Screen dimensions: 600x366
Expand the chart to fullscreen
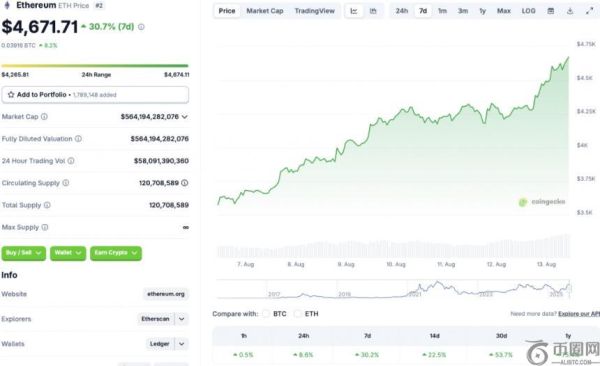[x=589, y=11]
